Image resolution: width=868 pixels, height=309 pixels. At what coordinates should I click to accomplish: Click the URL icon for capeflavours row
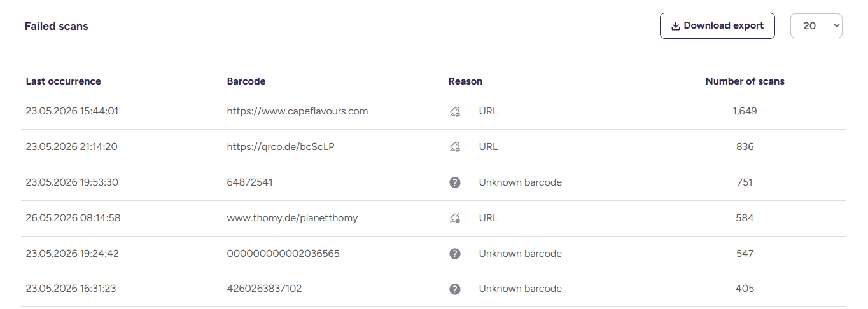pyautogui.click(x=454, y=111)
